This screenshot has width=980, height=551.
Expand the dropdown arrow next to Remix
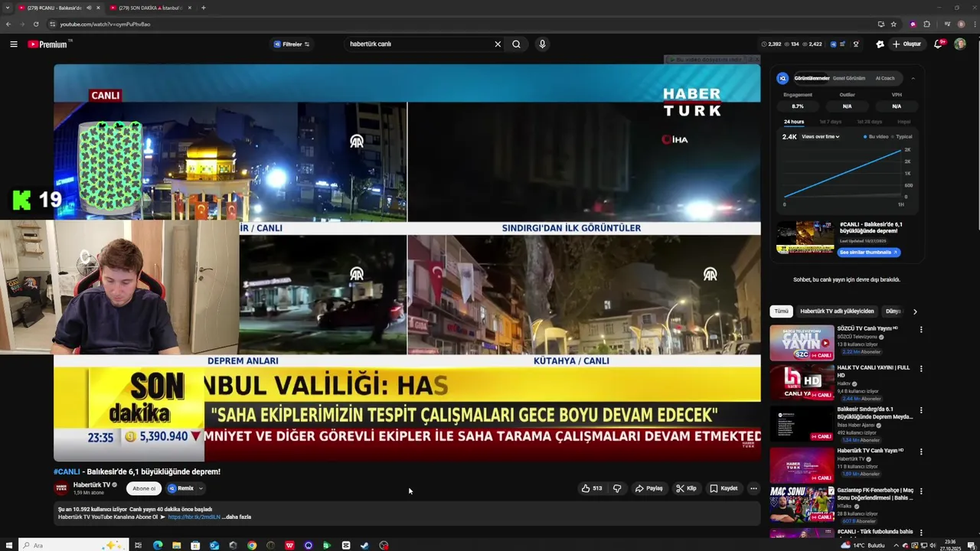point(201,488)
